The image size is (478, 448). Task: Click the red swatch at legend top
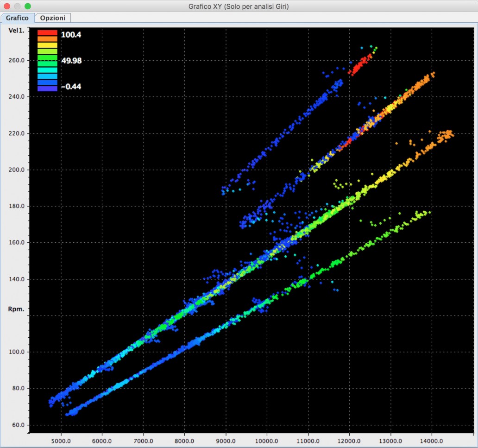tap(47, 33)
